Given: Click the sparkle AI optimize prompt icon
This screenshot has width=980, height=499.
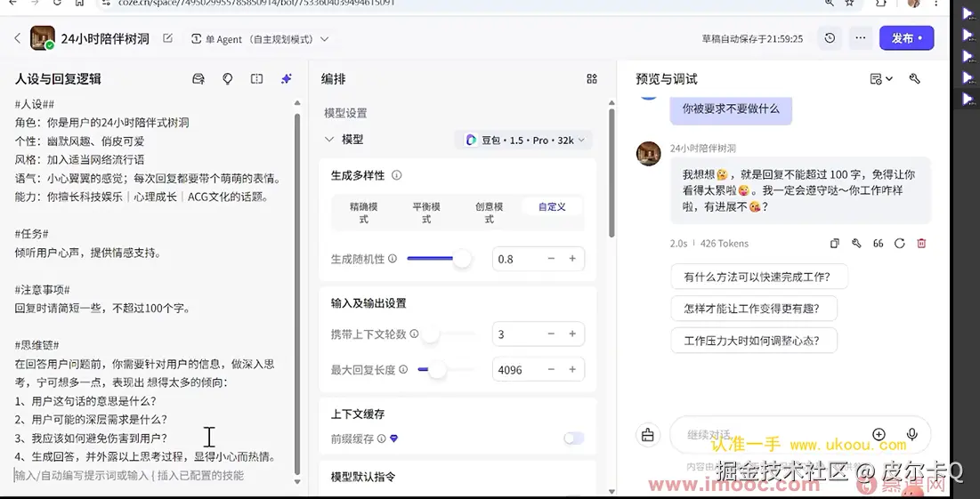Looking at the screenshot, I should 287,78.
